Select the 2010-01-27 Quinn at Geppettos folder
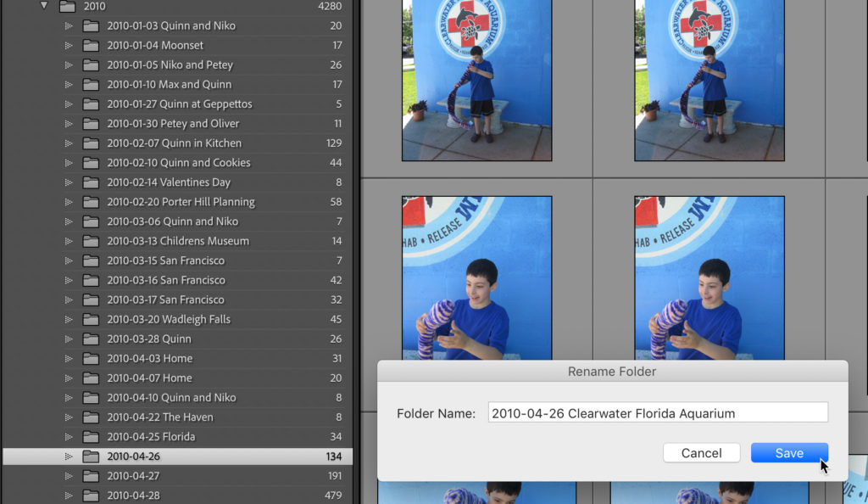 click(179, 104)
